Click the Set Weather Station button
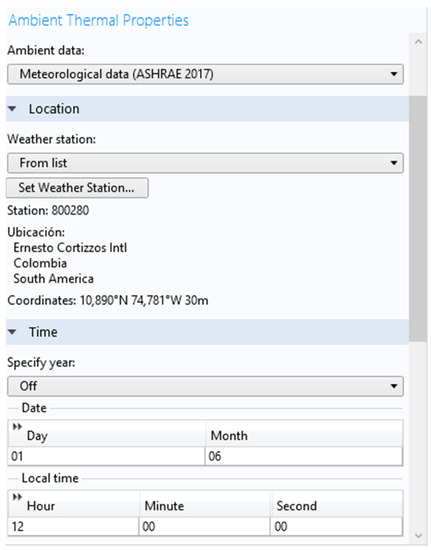Screen dimensions: 431x550 click(x=78, y=188)
